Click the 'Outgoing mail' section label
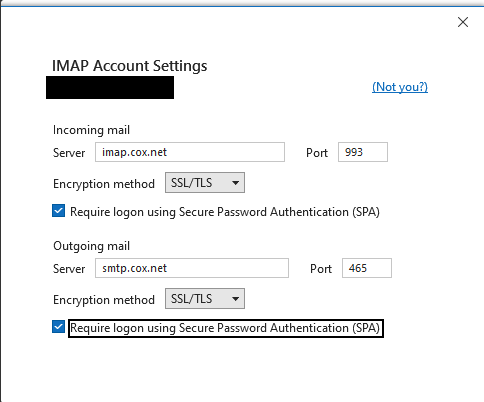Screen dimensions: 484x402 point(91,246)
